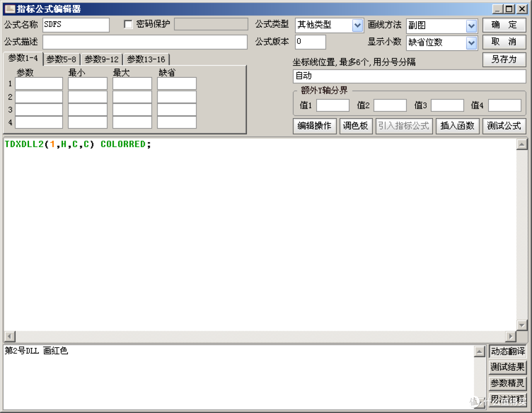Click row 1 最小 field
Image resolution: width=532 pixels, height=413 pixels.
pyautogui.click(x=88, y=83)
